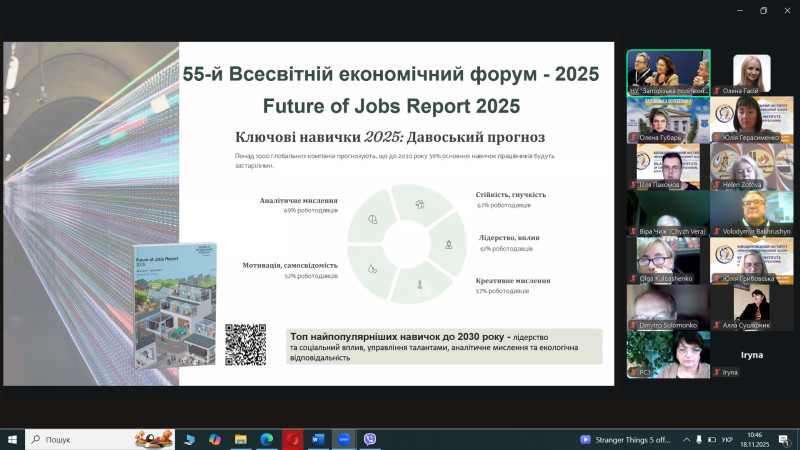Image resolution: width=800 pixels, height=450 pixels.
Task: Click the Windows Start button
Action: pyautogui.click(x=12, y=439)
